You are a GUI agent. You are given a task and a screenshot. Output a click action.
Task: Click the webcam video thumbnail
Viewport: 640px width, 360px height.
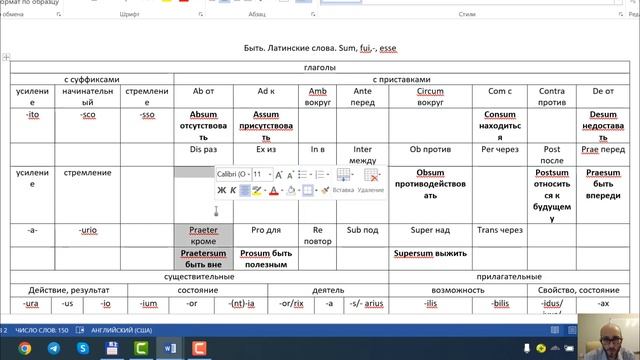tap(609, 337)
